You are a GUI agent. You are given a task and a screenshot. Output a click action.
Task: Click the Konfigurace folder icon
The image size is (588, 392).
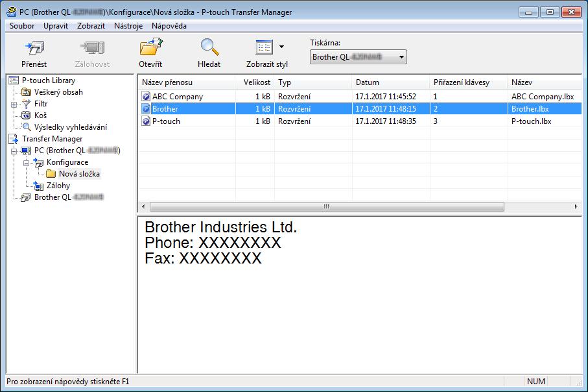pos(38,162)
